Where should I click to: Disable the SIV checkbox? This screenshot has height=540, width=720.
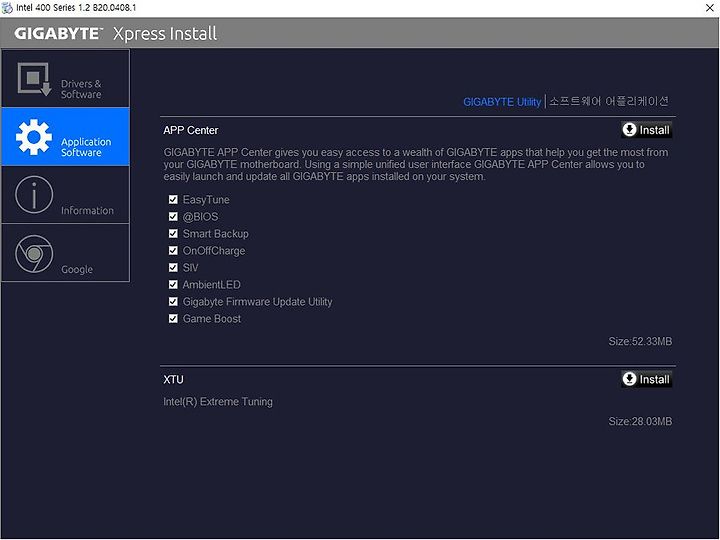pos(173,267)
